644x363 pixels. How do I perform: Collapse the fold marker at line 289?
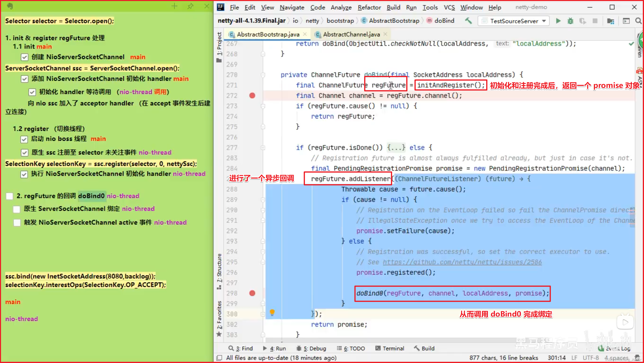click(263, 200)
